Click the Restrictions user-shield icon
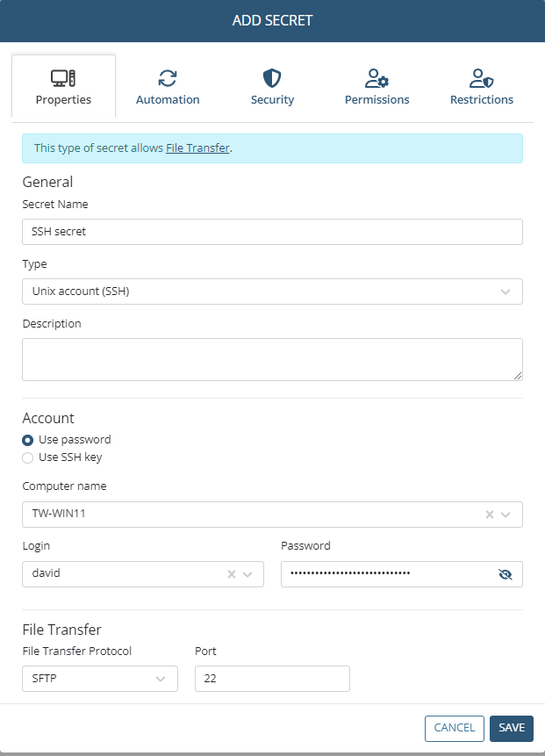 (x=482, y=78)
